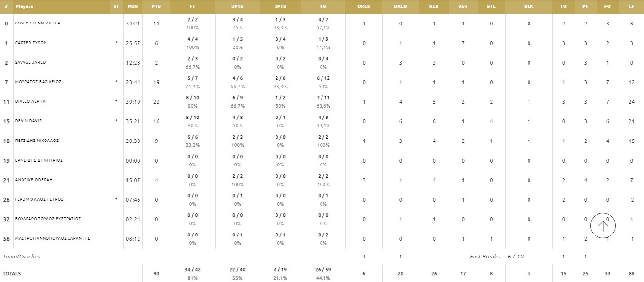
Task: Click the Players column header
Action: coord(24,6)
